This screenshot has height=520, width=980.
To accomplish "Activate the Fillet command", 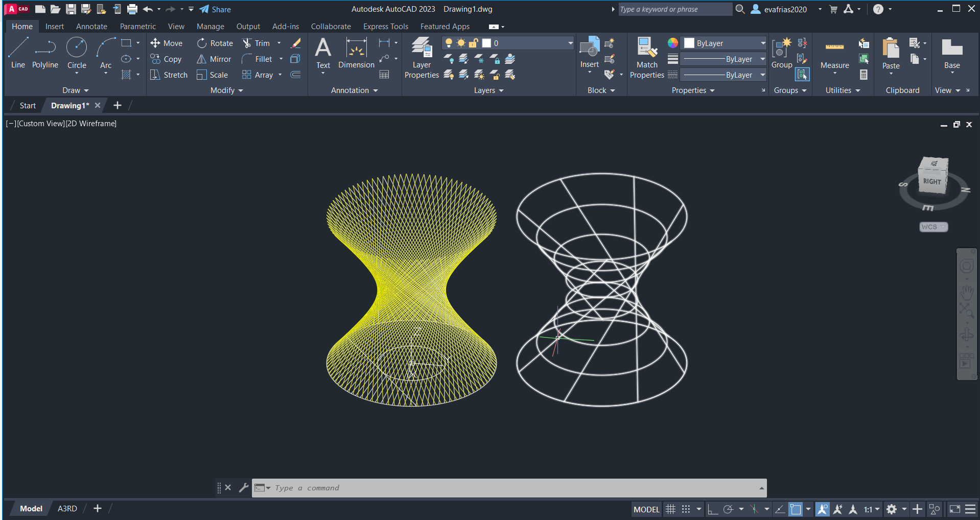I will [x=257, y=59].
